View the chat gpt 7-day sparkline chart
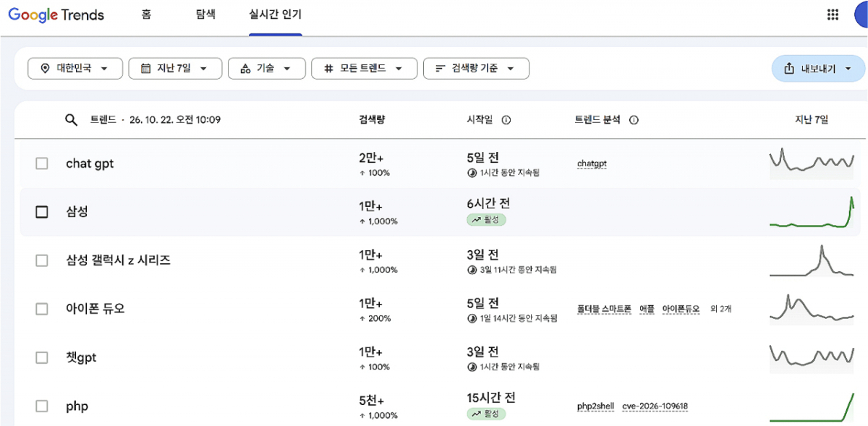This screenshot has height=426, width=868. click(812, 163)
